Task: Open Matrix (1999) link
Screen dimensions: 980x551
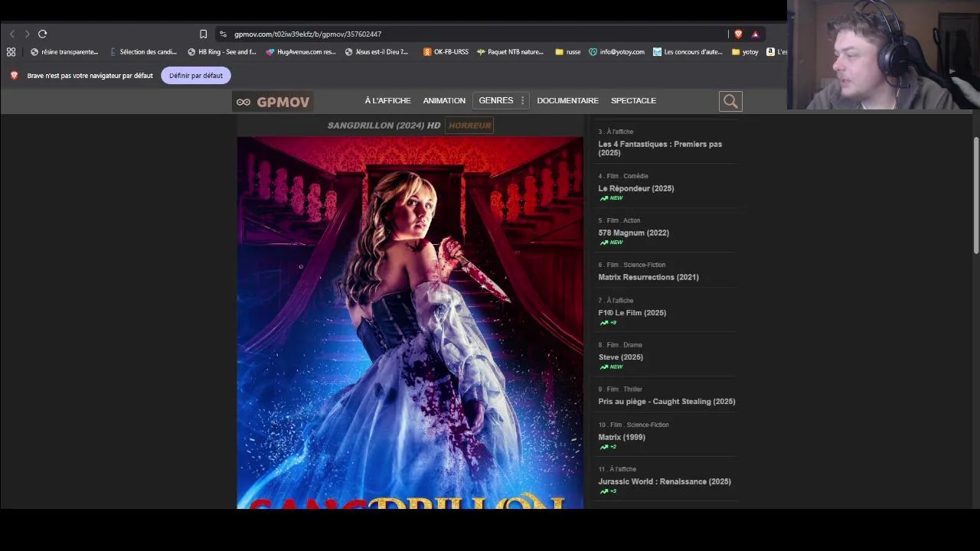Action: (621, 437)
